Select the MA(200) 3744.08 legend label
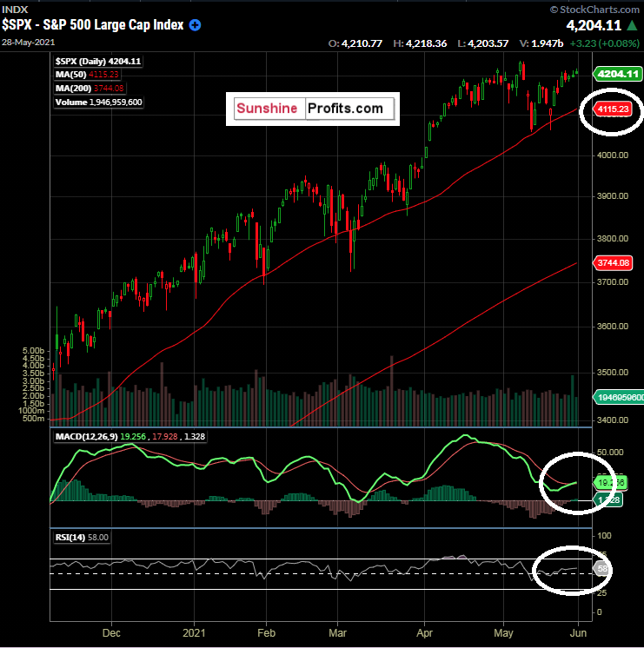644x648 pixels. click(90, 88)
